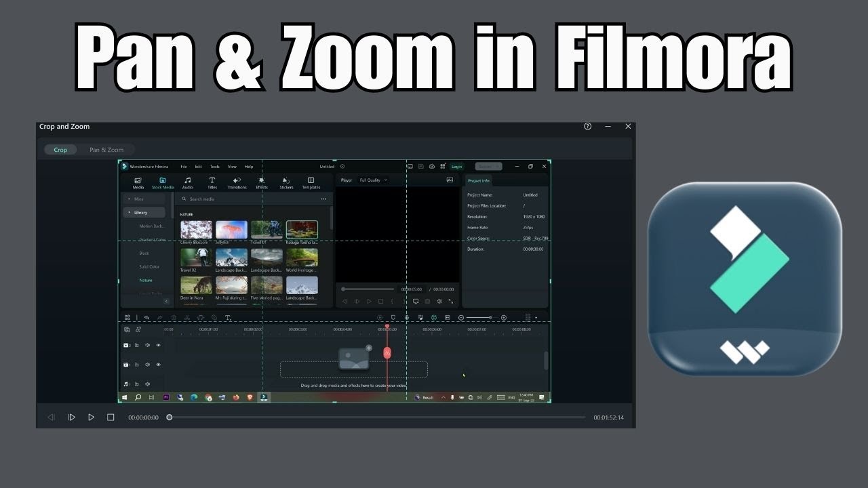Step back one frame in Crop dialog
Viewport: 868px width, 488px height.
click(x=52, y=418)
